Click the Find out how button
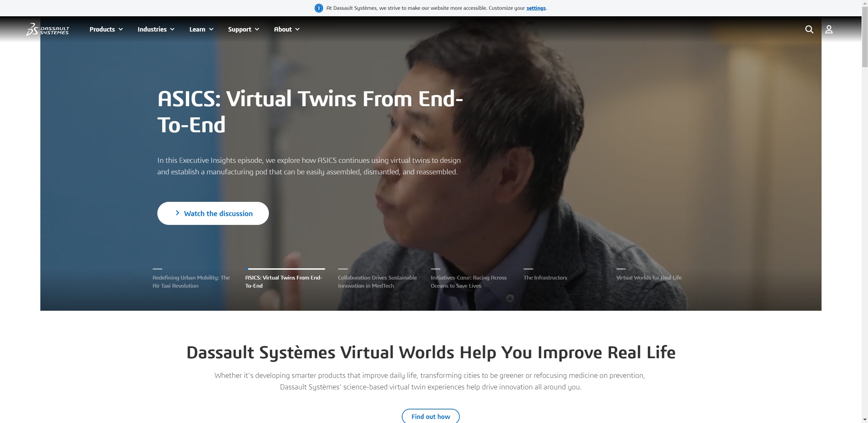This screenshot has height=423, width=868. tap(430, 416)
